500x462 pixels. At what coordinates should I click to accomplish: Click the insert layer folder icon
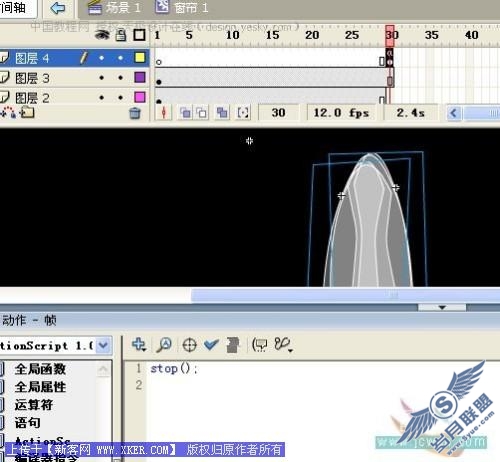(27, 113)
